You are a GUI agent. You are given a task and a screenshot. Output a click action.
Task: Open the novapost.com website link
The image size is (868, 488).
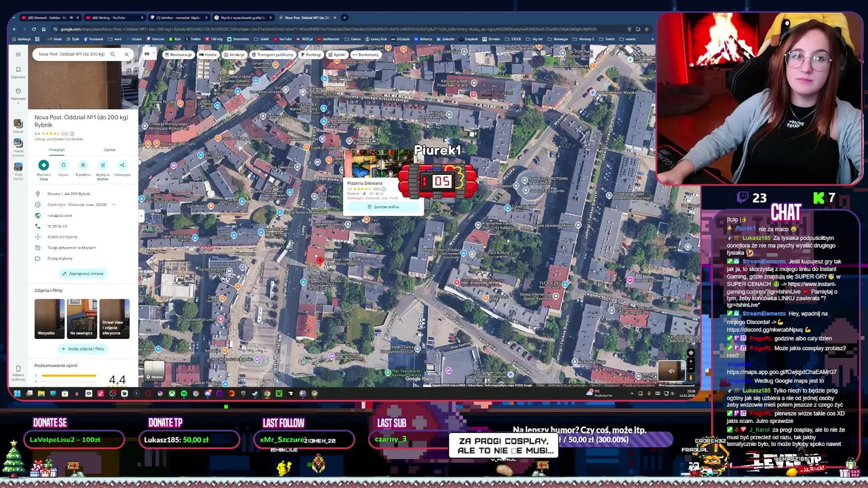pos(60,216)
